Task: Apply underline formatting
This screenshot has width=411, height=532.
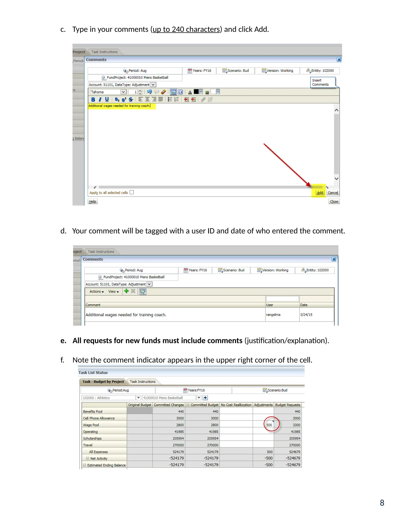Action: point(107,99)
